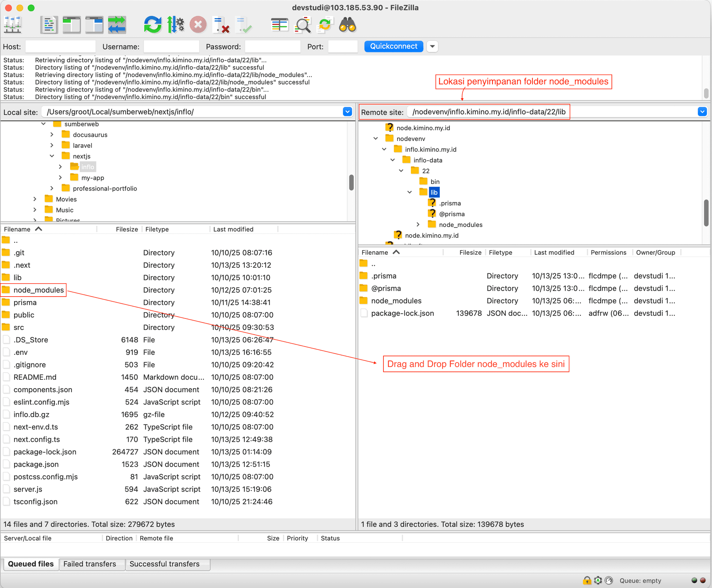Viewport: 712px width, 588px height.
Task: Click local tree vertical scrollbar
Action: coord(351,182)
